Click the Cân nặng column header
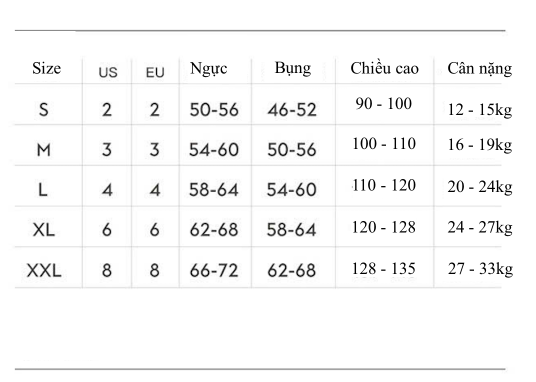Screen dimensions: 536x382 click(480, 69)
